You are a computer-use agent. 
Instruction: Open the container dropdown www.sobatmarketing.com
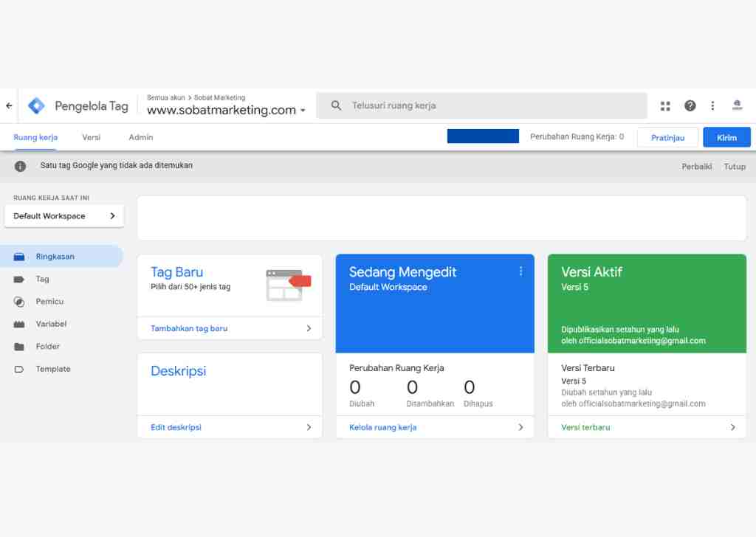(226, 110)
